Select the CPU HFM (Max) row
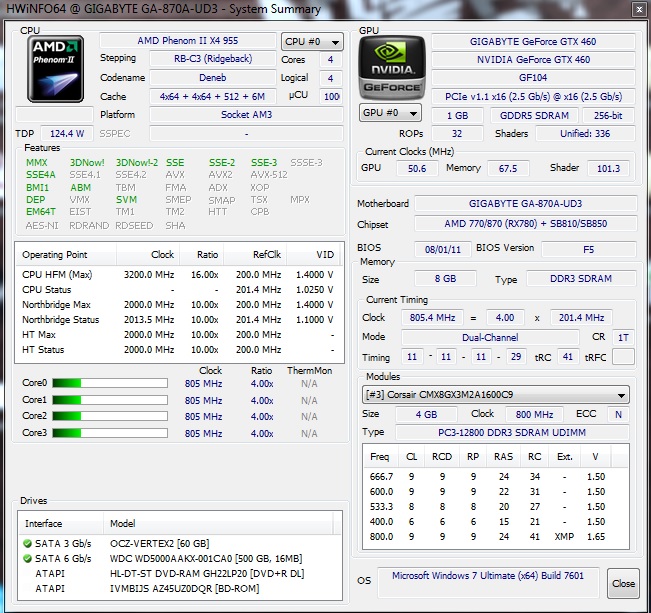Screen dimensions: 651x613 [178, 275]
